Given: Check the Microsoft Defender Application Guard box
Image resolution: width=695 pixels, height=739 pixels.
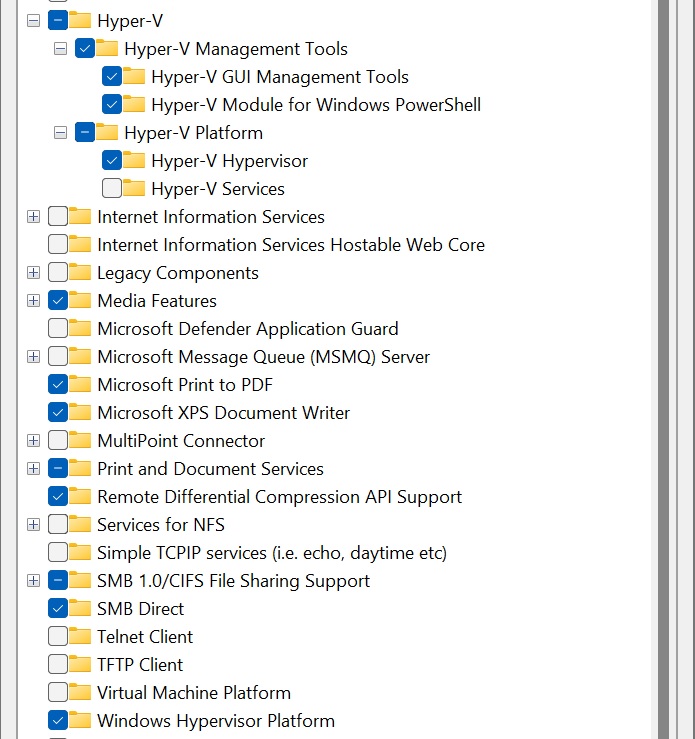Looking at the screenshot, I should click(57, 328).
